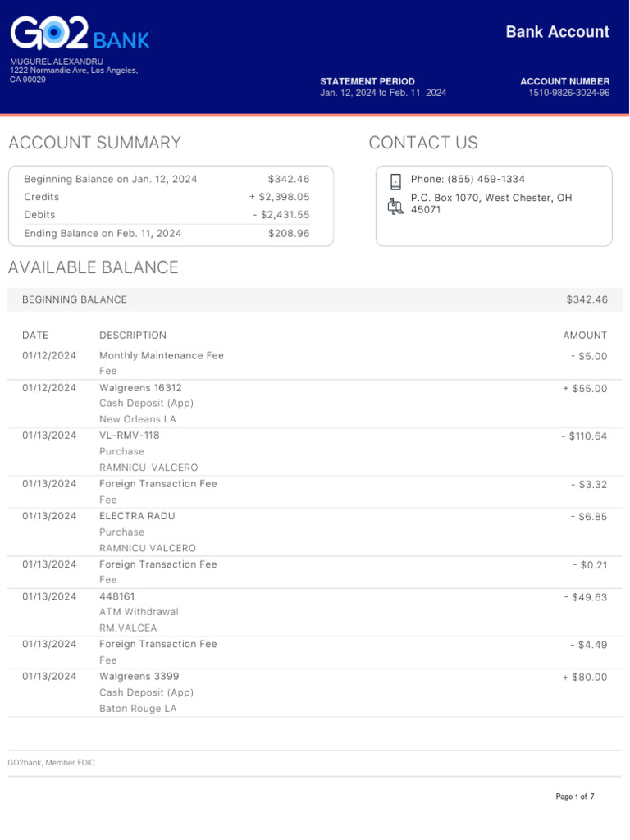Click the Bank Account header title
630x840 pixels.
(x=557, y=32)
